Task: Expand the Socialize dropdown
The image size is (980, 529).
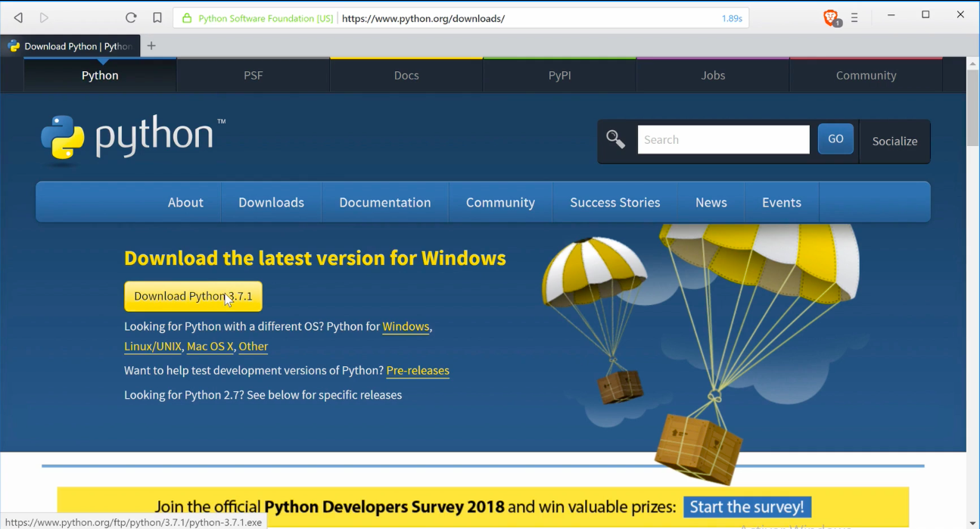Action: click(x=894, y=141)
